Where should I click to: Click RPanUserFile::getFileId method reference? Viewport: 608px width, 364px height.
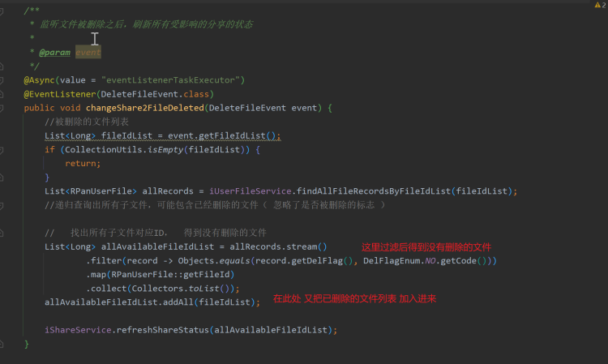point(170,275)
